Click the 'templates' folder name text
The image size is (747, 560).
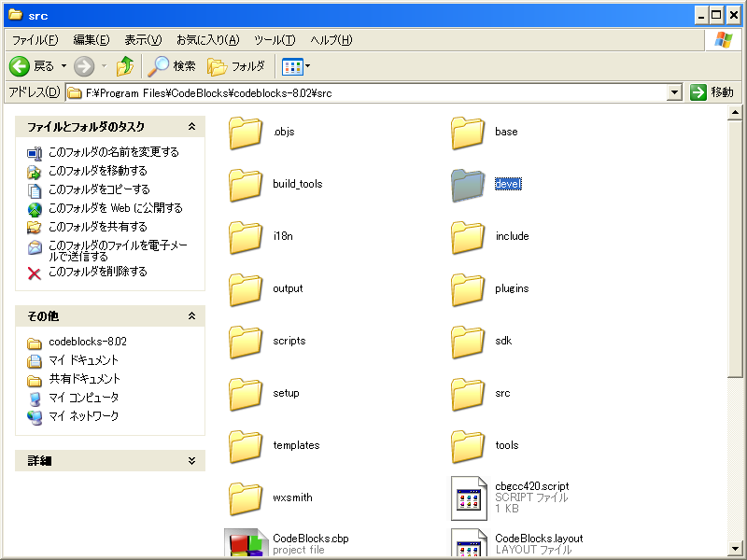296,445
